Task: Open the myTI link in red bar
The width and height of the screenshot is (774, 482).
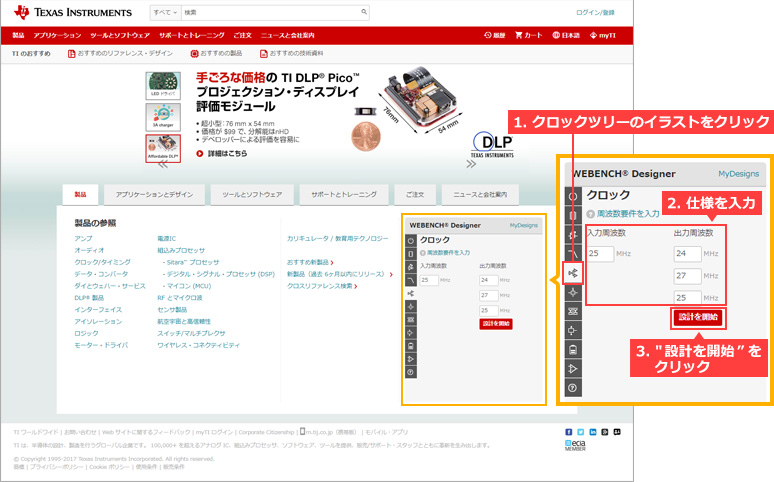Action: 603,35
